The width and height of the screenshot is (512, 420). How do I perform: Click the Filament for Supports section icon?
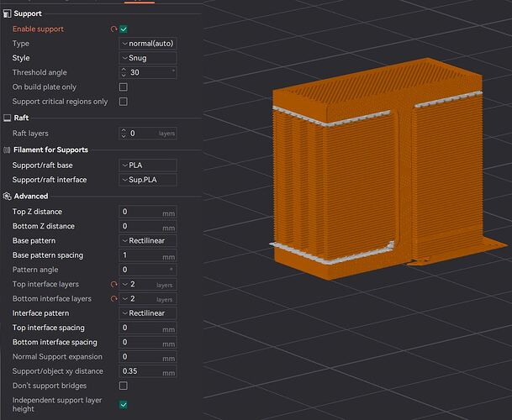point(7,150)
